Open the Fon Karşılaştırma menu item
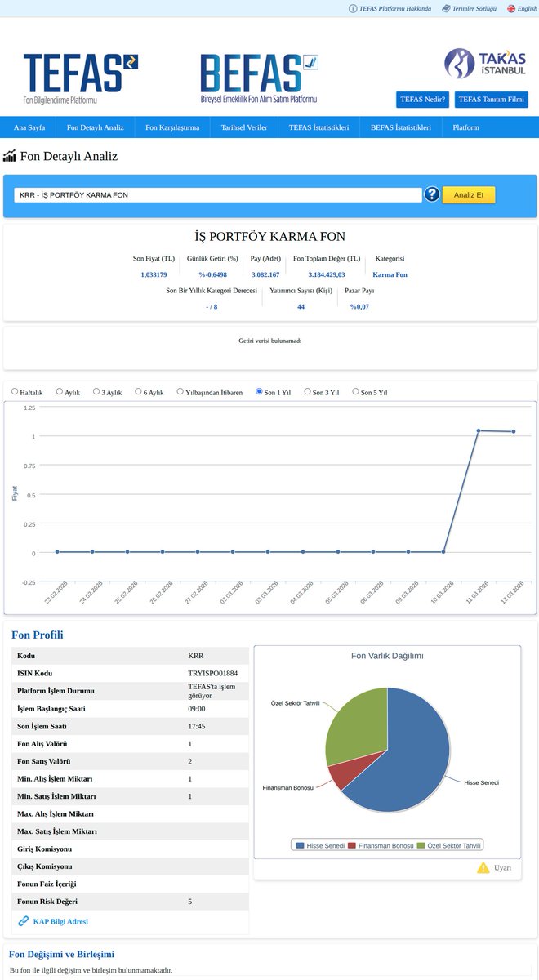This screenshot has width=539, height=980. tap(172, 127)
